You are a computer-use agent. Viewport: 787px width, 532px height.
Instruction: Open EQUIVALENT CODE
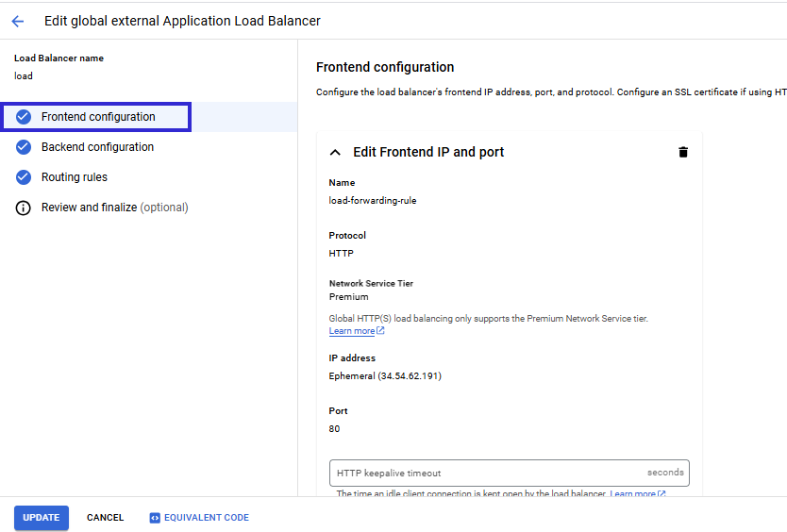point(199,518)
